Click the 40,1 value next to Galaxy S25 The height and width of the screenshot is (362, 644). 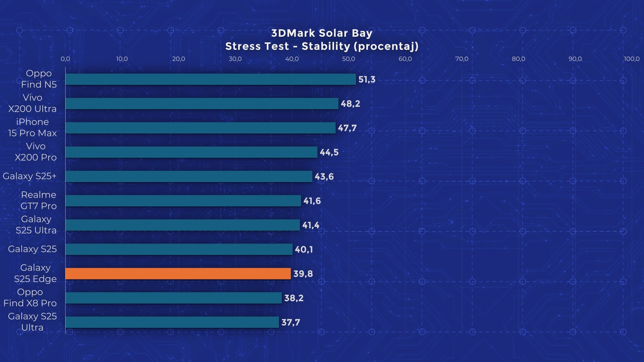click(304, 249)
